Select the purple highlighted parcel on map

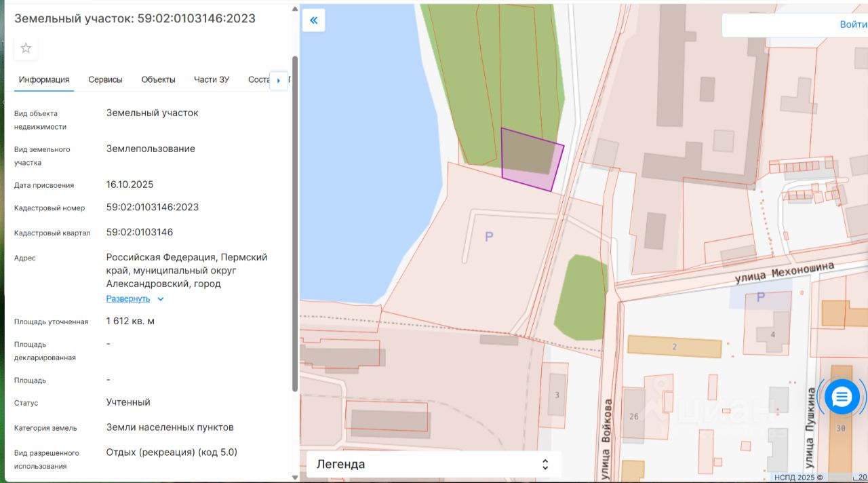coord(531,160)
